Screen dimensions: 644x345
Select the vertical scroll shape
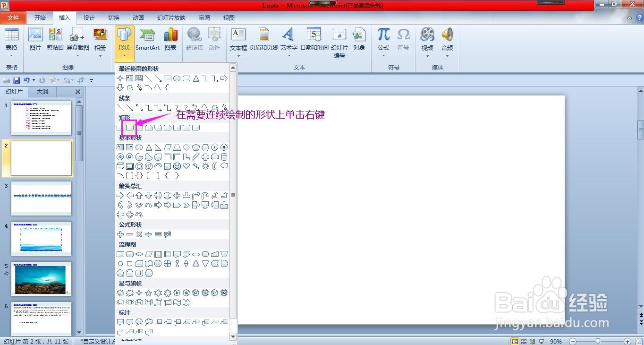click(x=158, y=302)
